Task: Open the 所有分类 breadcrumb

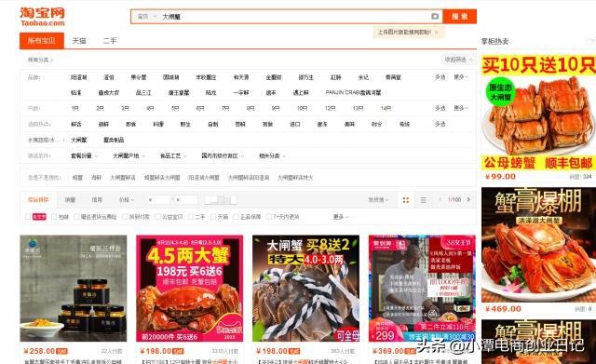Action: pyautogui.click(x=40, y=60)
